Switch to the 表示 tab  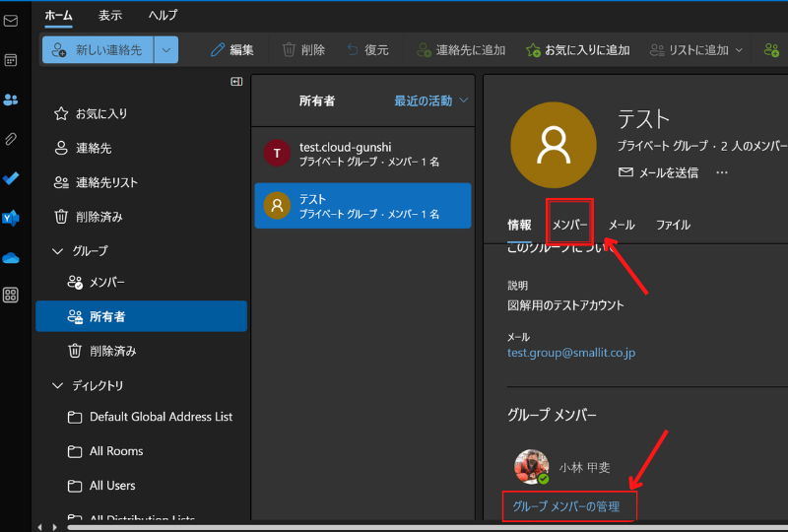coord(110,15)
